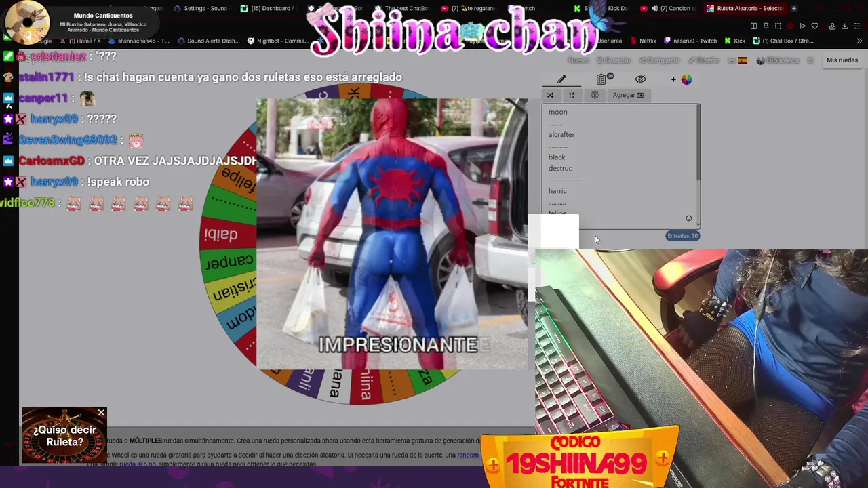The image size is (868, 488).
Task: Click Guardar in the wheel menu
Action: [614, 60]
